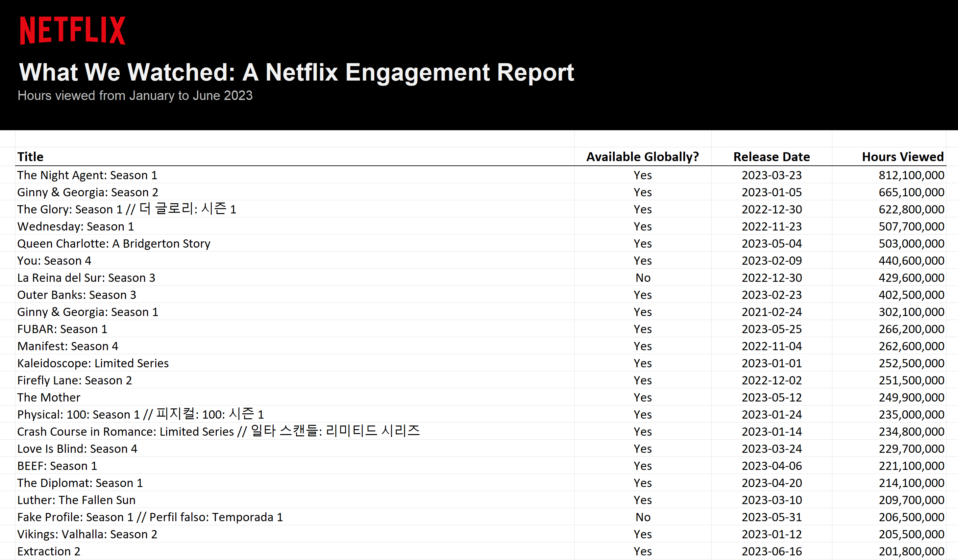Viewport: 958px width, 560px height.
Task: Select release date 2023-01-05
Action: click(x=772, y=192)
